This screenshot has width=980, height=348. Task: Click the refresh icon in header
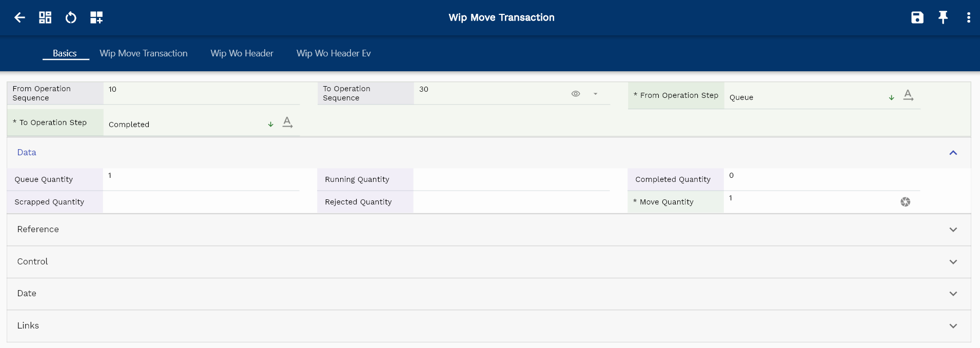coord(71,17)
